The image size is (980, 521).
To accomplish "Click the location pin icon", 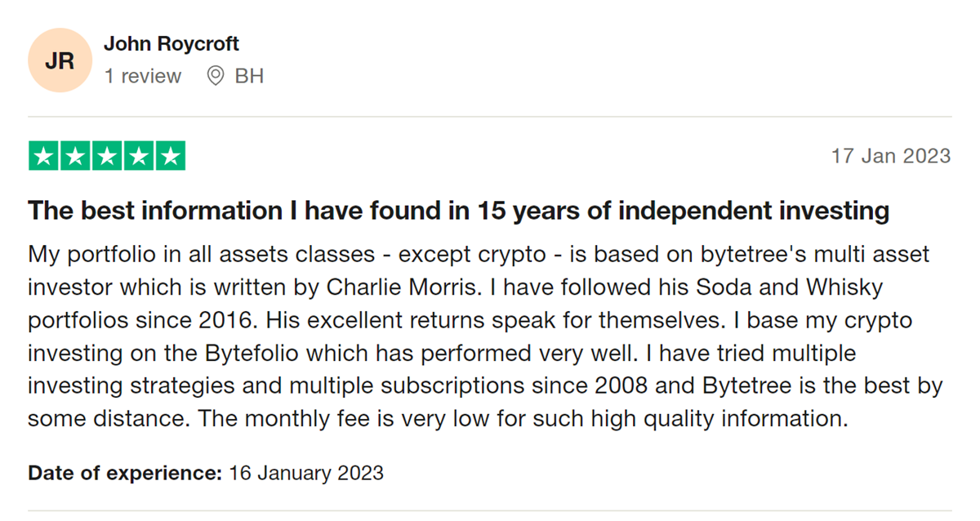I will point(216,76).
